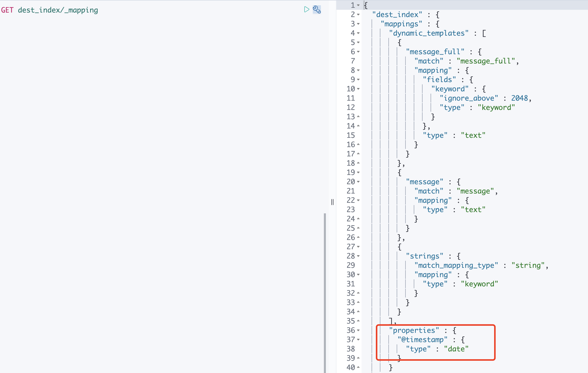Screen dimensions: 588x373
Task: Collapse dynamic_templates array on line 4
Action: tap(358, 33)
